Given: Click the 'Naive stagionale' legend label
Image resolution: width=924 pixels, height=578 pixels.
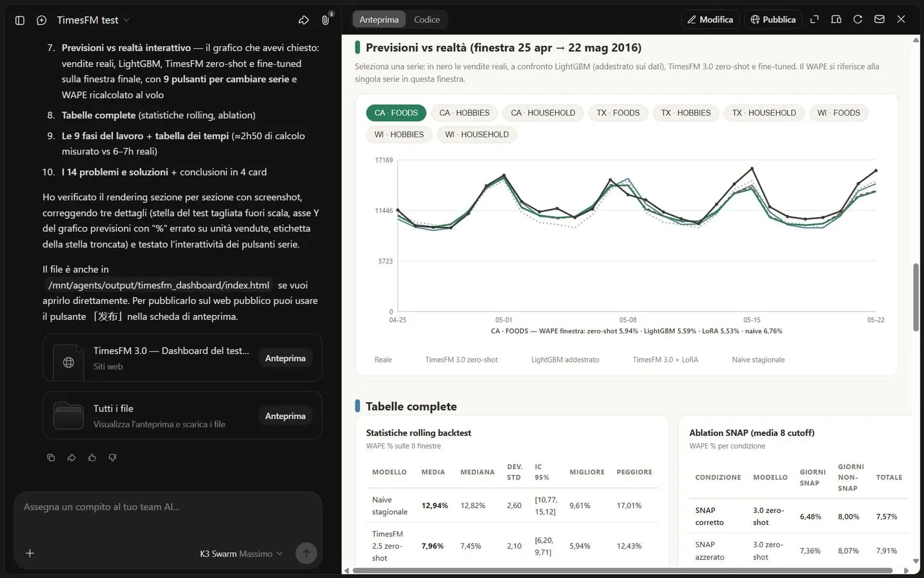Looking at the screenshot, I should tap(759, 360).
